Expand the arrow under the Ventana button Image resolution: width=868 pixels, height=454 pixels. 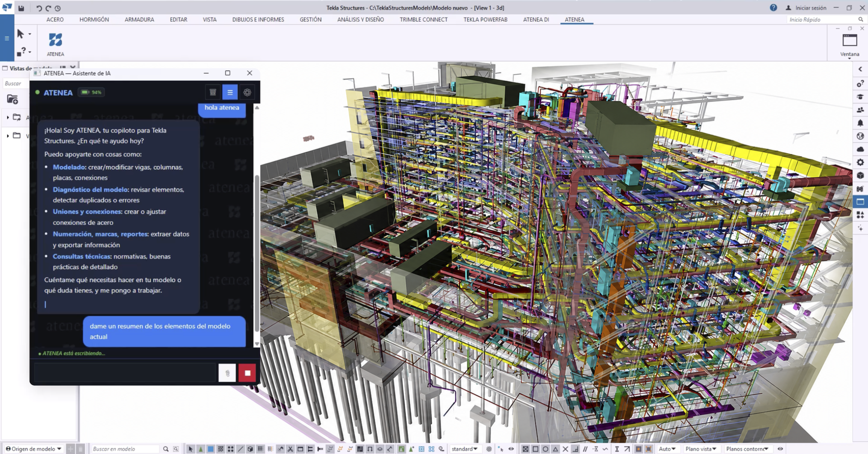849,58
